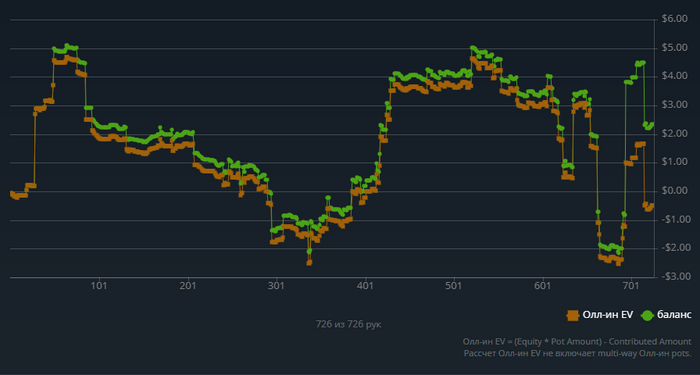Image resolution: width=700 pixels, height=375 pixels.
Task: Click the Олл-ин EV formula explanation line
Action: [577, 342]
